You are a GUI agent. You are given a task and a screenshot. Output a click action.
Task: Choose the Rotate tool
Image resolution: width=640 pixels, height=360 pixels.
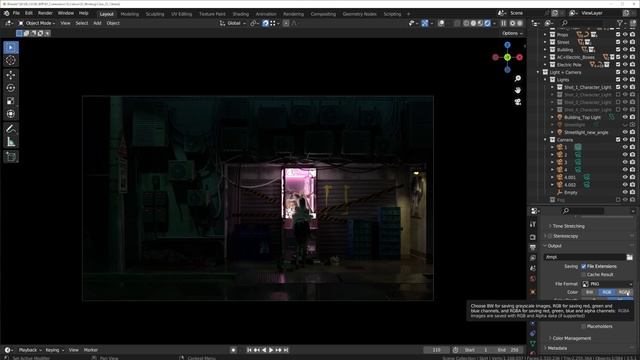coord(11,88)
